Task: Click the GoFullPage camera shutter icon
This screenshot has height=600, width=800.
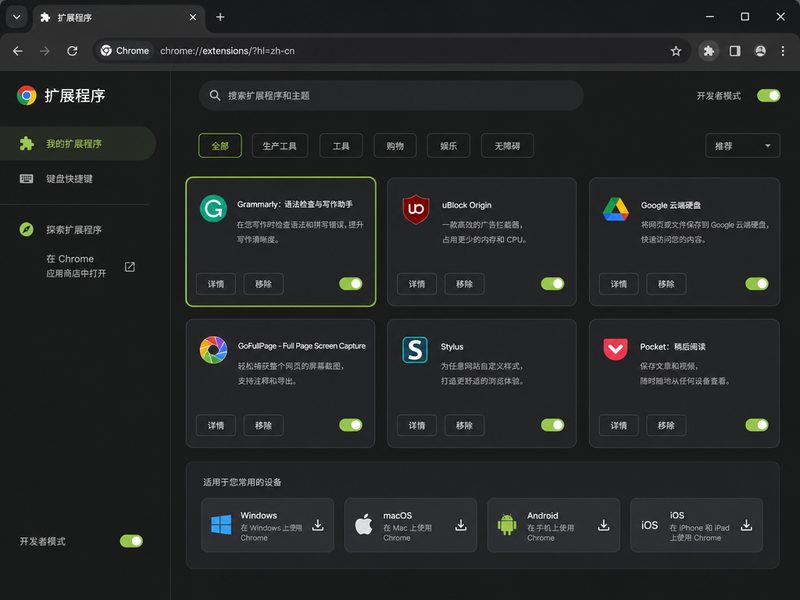Action: coord(213,350)
